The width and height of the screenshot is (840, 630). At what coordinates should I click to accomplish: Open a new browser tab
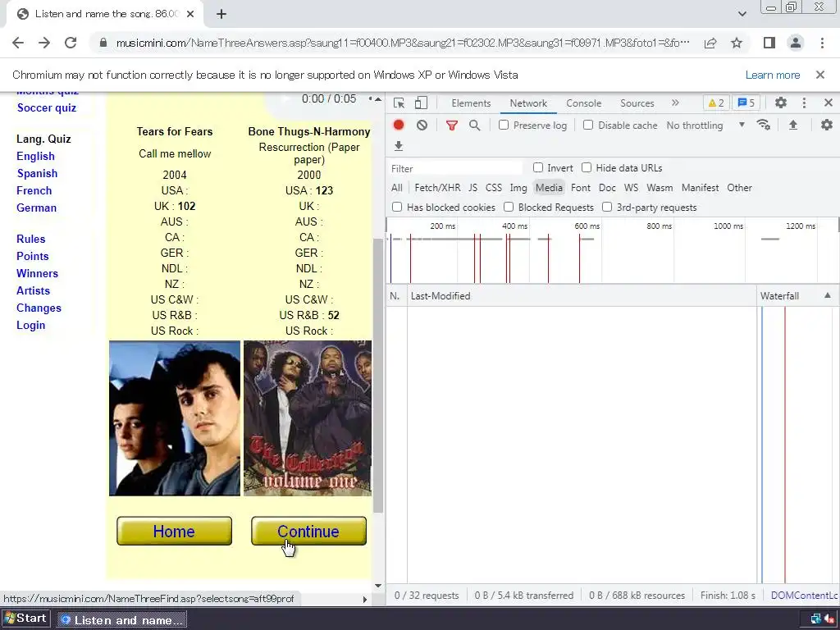pyautogui.click(x=221, y=14)
